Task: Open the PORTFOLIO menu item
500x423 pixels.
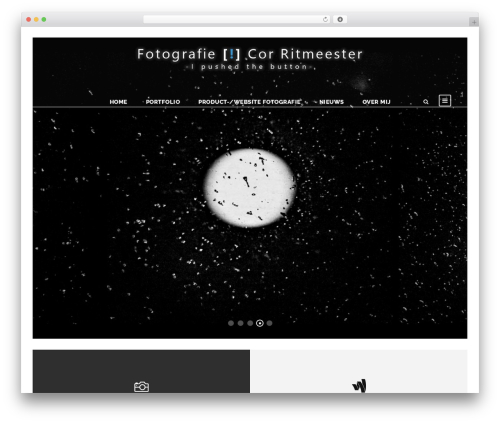Action: click(x=163, y=102)
